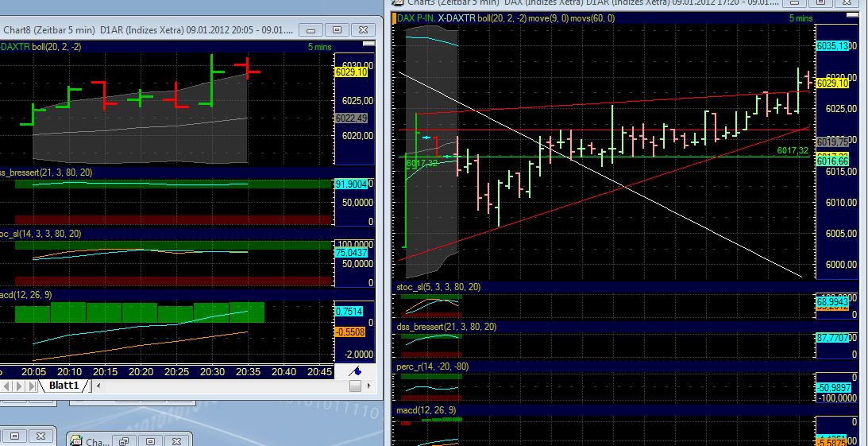
Task: Go to the next sheet in Chart8
Action: (x=20, y=386)
